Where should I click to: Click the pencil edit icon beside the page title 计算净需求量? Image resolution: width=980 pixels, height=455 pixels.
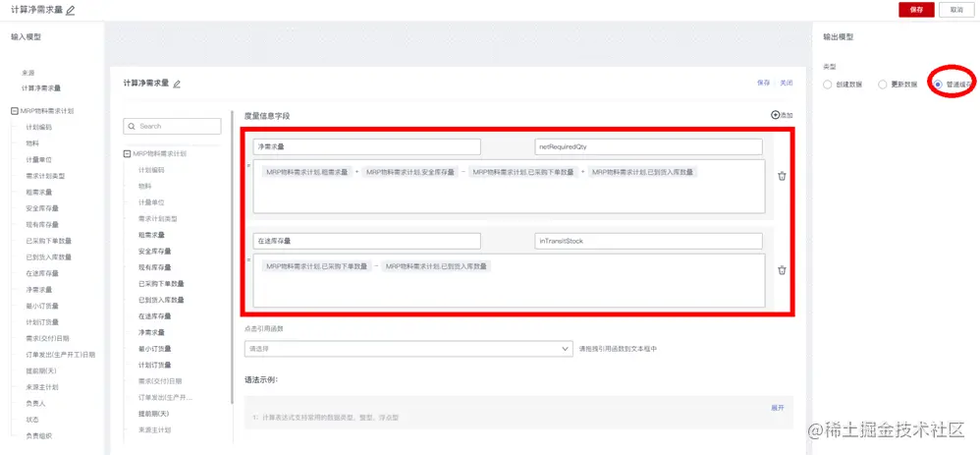[70, 10]
